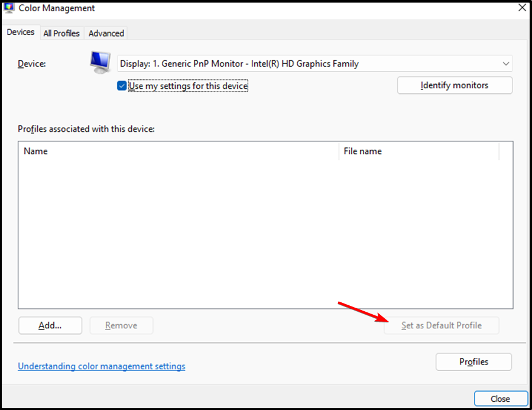
Task: Sort by the File name column header
Action: (362, 151)
